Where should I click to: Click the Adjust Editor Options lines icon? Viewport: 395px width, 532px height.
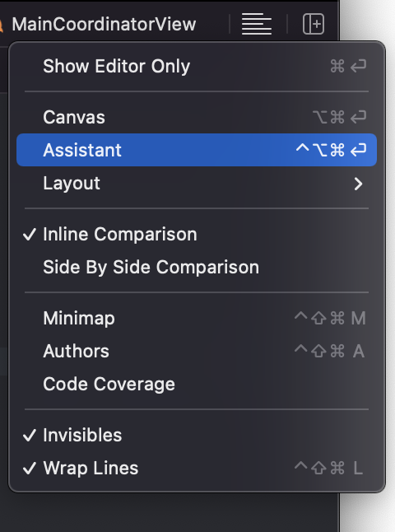point(256,24)
